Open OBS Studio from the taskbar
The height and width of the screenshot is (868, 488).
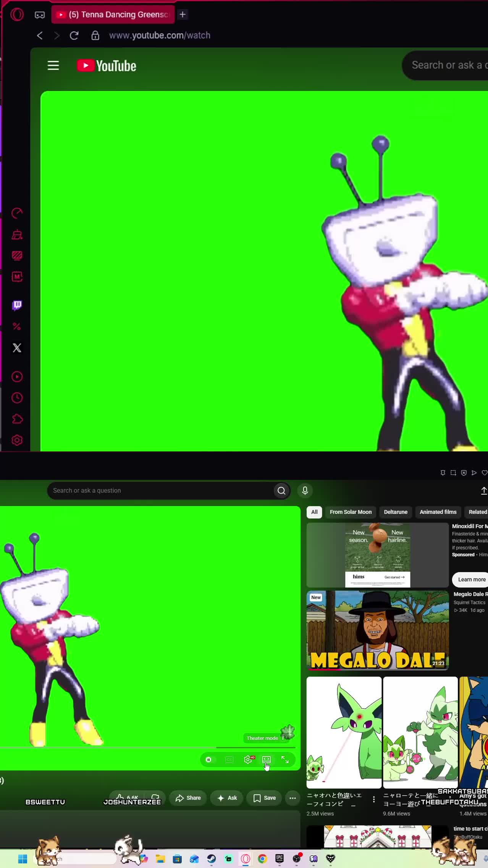[x=296, y=859]
